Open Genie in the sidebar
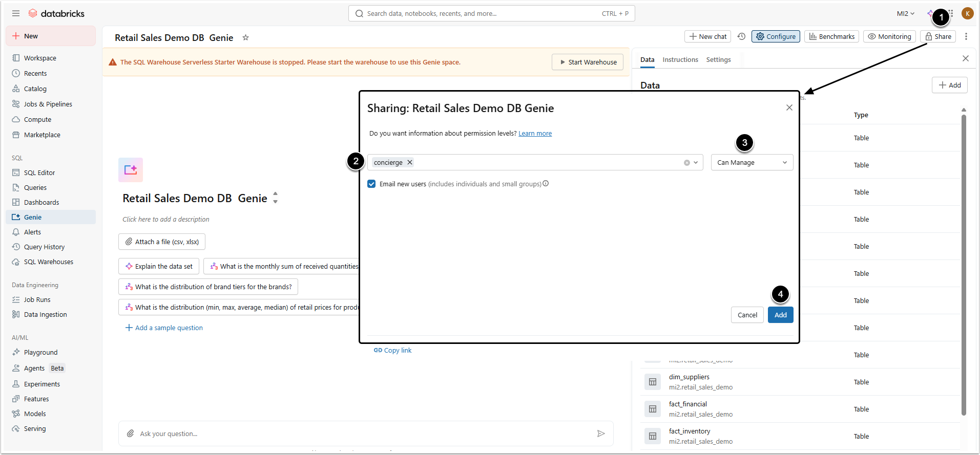 coord(33,217)
